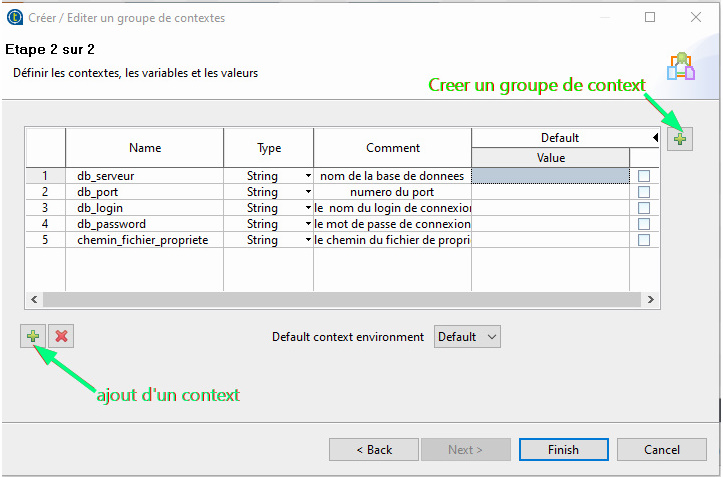Tick the checkbox for chemin_fichier_propriete row

[644, 240]
